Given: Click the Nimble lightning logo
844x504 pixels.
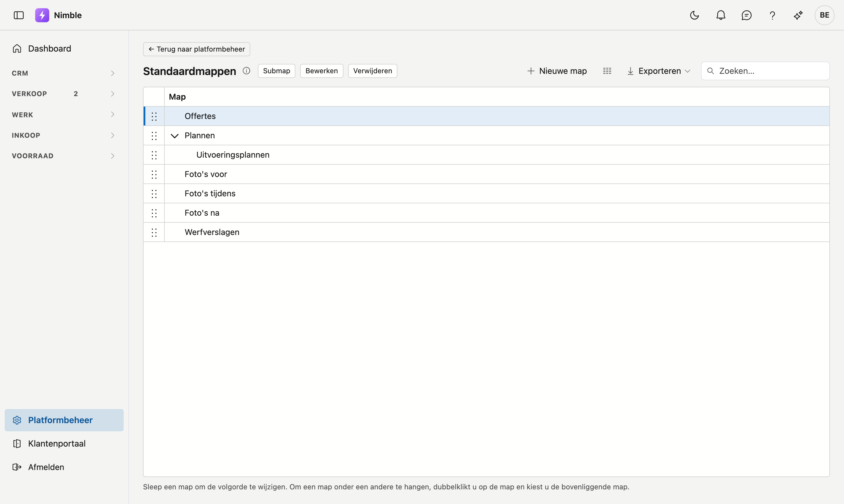Looking at the screenshot, I should [x=42, y=15].
